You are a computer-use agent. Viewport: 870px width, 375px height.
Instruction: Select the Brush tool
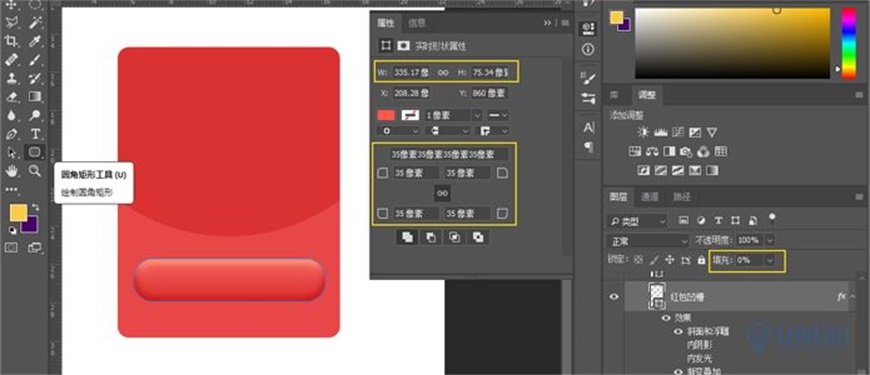click(34, 59)
